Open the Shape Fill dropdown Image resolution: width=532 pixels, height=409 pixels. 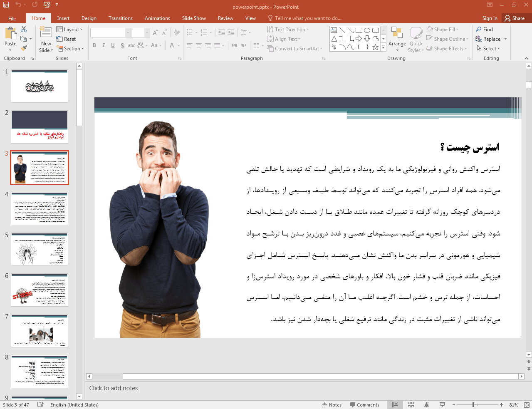444,30
